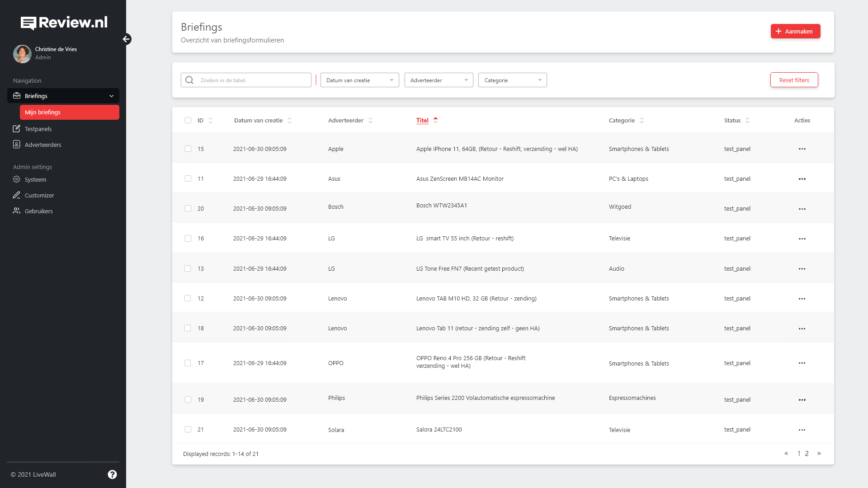Jump to first page with « arrow

(786, 453)
